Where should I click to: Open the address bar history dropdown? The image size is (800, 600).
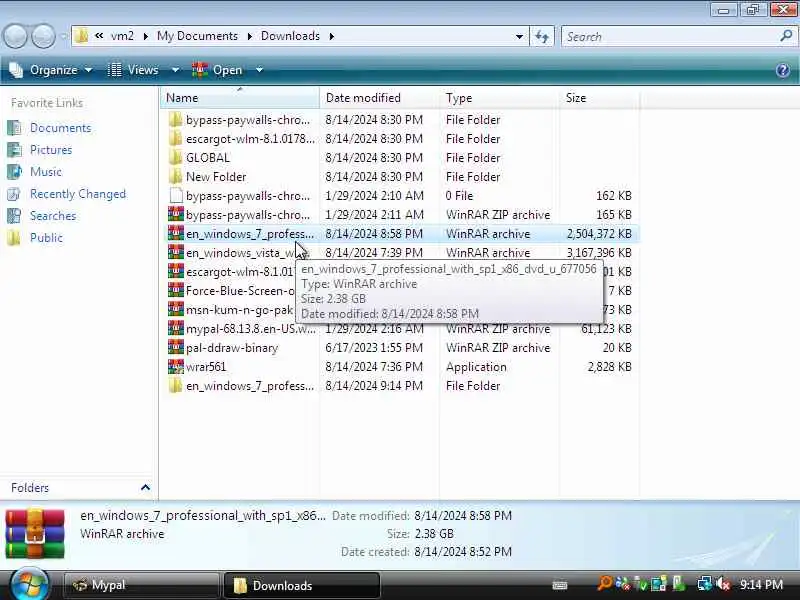[x=519, y=36]
